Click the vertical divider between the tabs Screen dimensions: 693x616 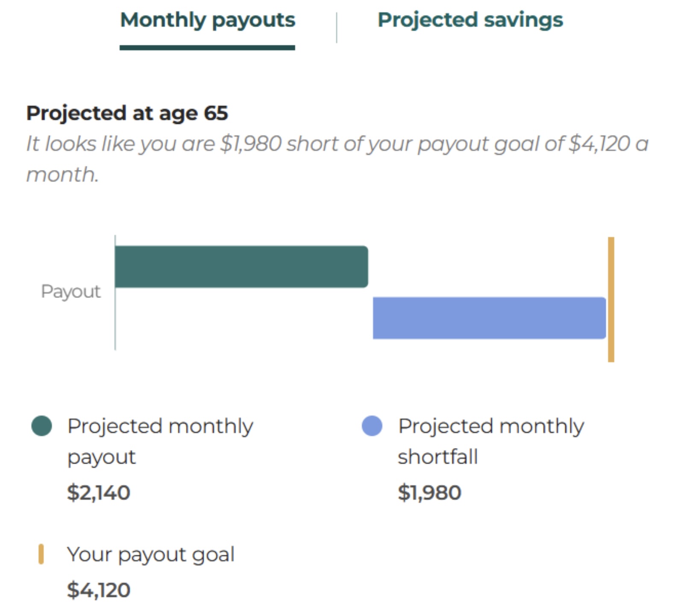pyautogui.click(x=337, y=28)
